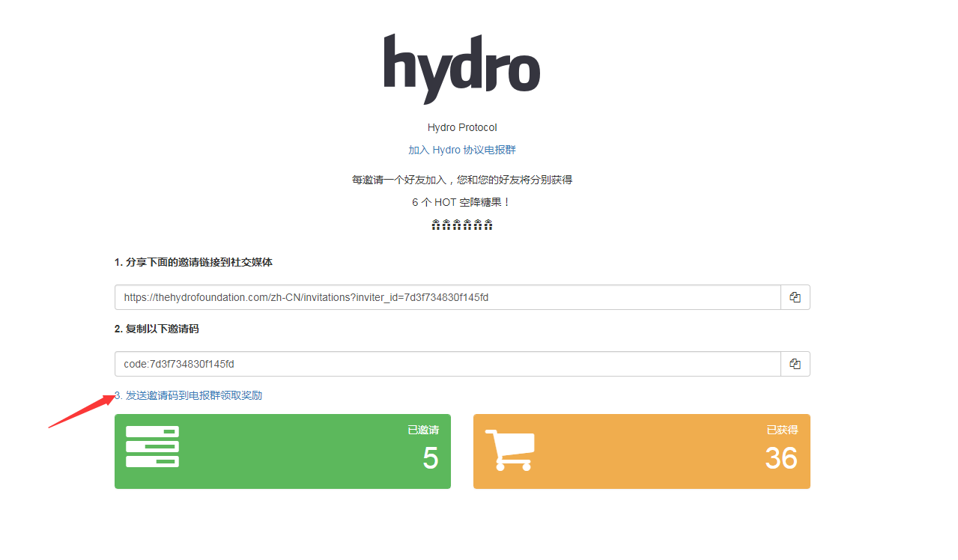Click the Hydro Protocol text
The image size is (958, 560).
(462, 127)
